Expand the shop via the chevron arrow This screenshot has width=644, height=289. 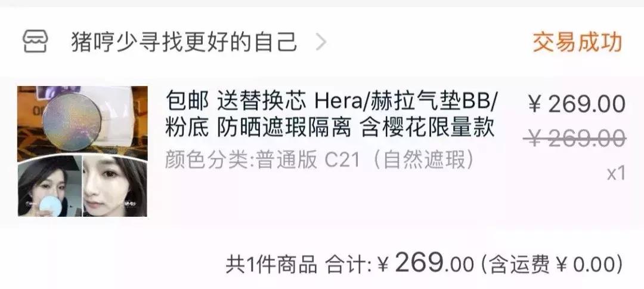point(321,42)
